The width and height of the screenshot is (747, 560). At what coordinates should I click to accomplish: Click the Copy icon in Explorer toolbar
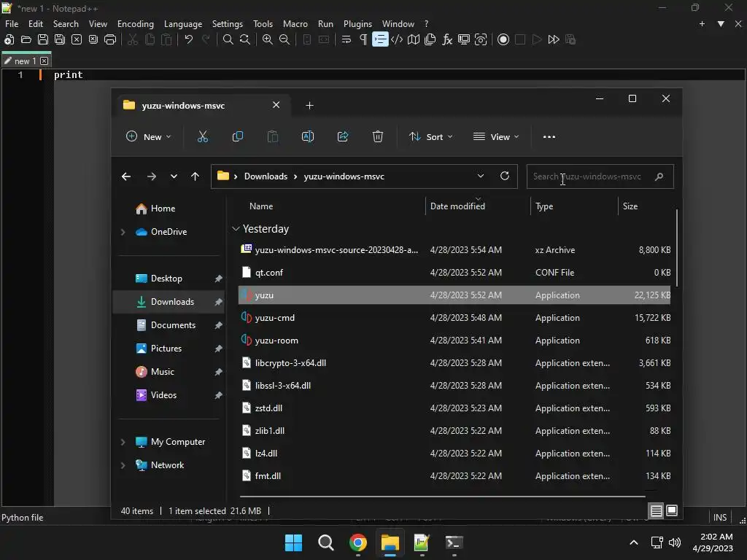[237, 136]
